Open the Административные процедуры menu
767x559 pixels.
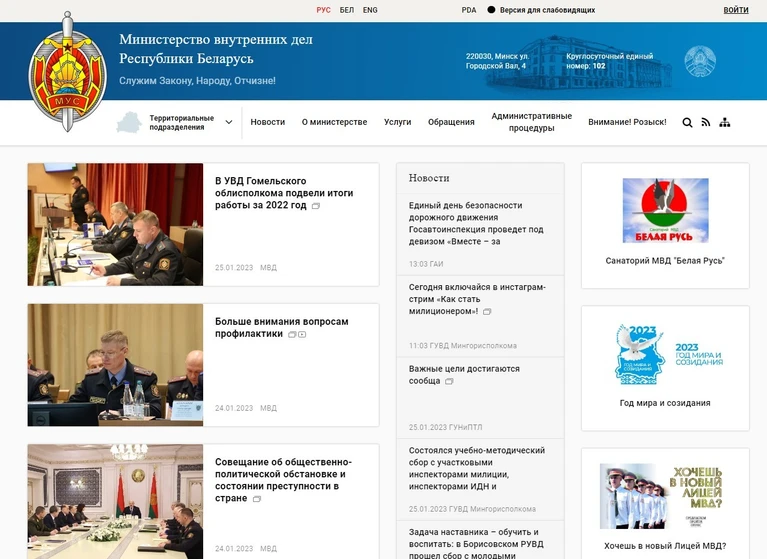(x=531, y=122)
